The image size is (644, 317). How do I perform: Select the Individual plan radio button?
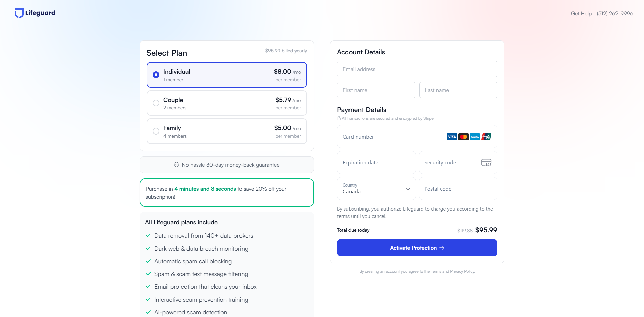coord(156,75)
